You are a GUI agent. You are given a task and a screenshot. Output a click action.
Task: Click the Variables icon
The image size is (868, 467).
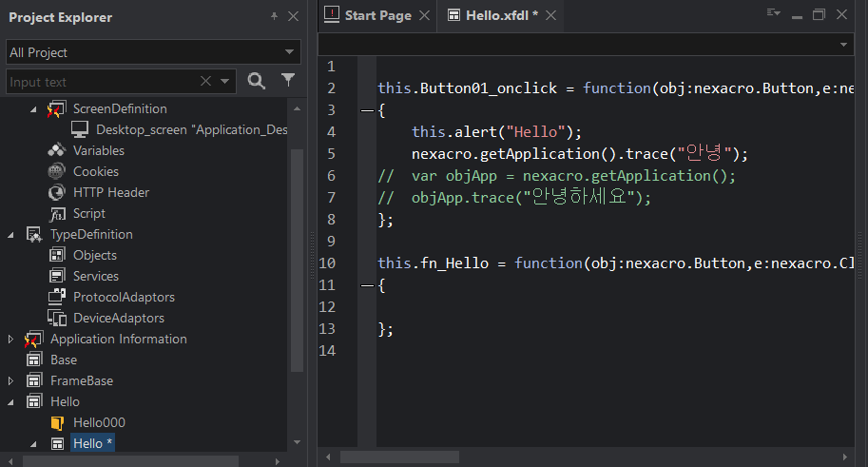(56, 150)
